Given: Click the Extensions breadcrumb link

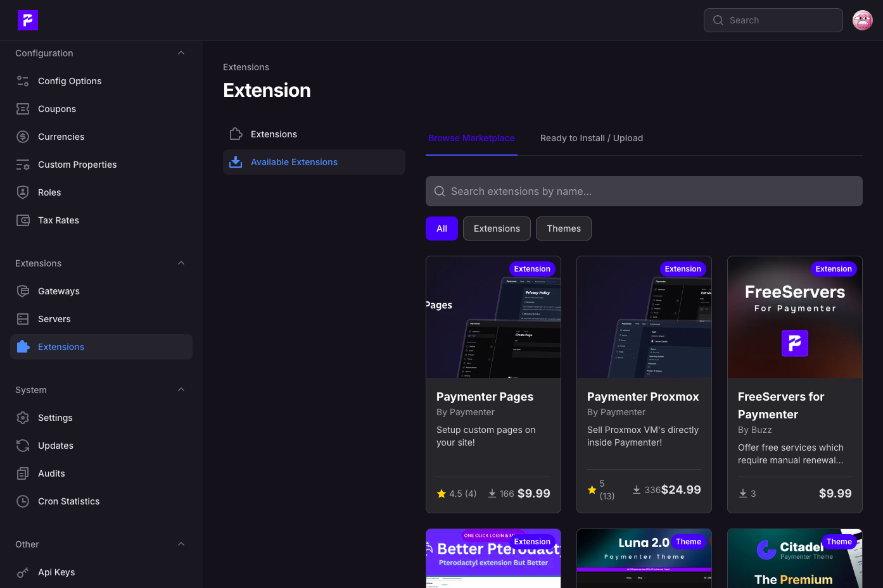Looking at the screenshot, I should (246, 67).
